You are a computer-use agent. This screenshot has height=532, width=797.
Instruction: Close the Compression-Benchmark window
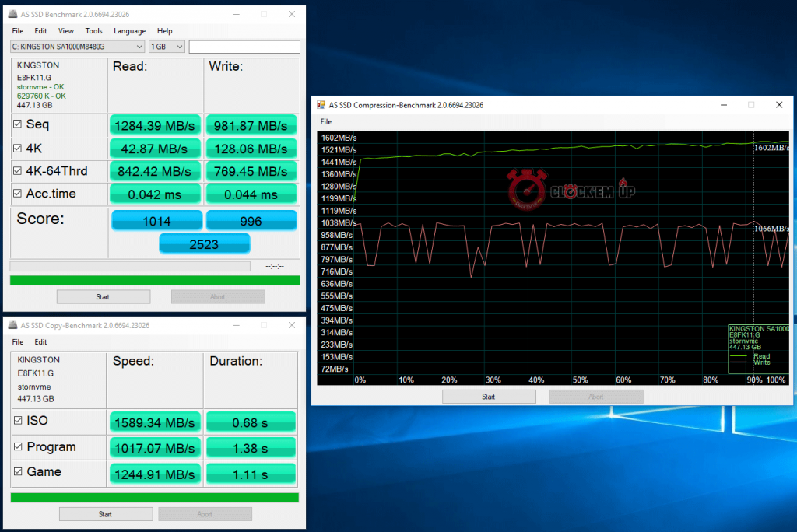click(779, 105)
